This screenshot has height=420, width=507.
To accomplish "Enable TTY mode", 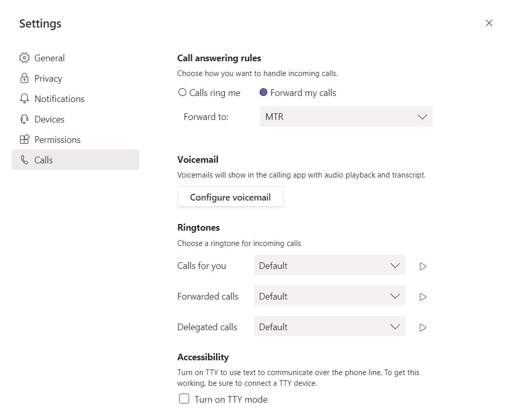I will (184, 399).
